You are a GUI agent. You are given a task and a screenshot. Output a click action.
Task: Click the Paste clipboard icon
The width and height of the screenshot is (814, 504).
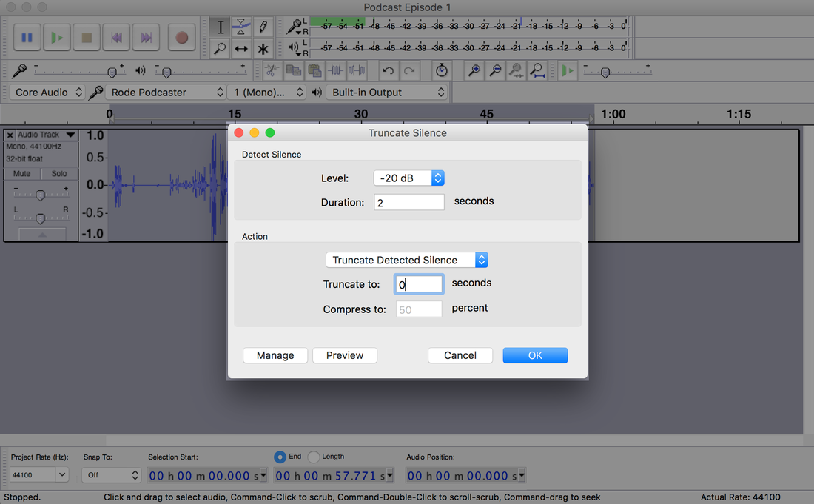coord(314,70)
